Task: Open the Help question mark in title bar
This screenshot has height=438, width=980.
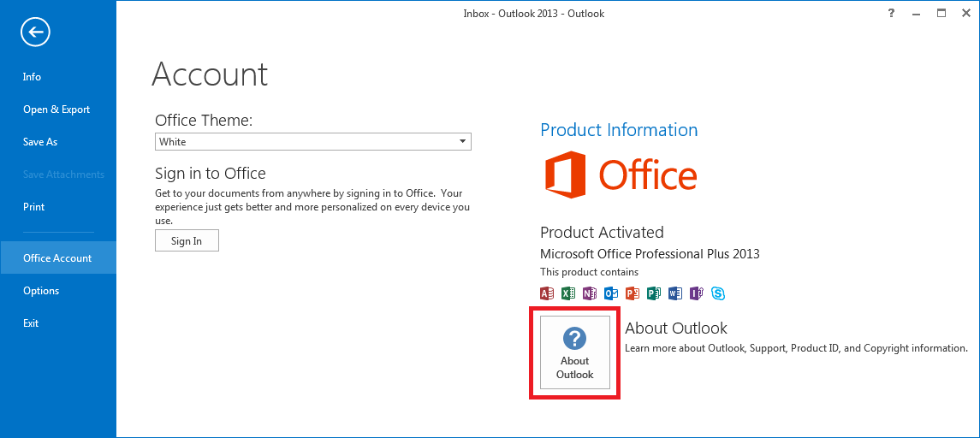Action: (x=892, y=13)
